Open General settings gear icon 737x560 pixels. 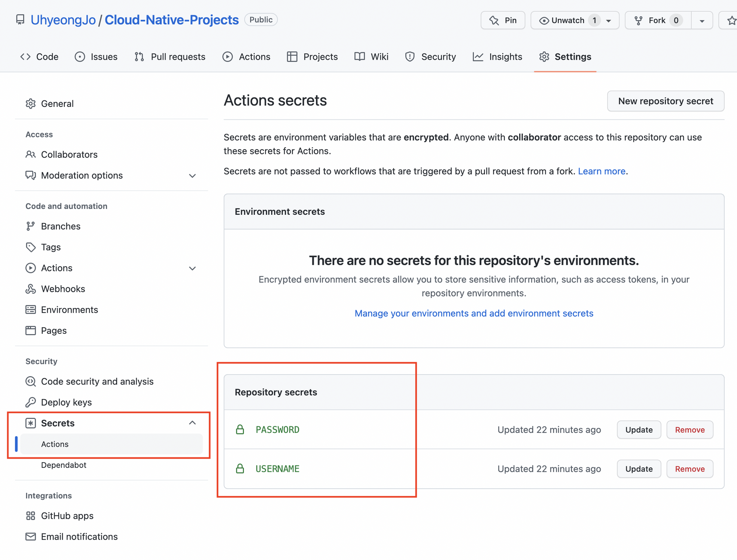31,104
